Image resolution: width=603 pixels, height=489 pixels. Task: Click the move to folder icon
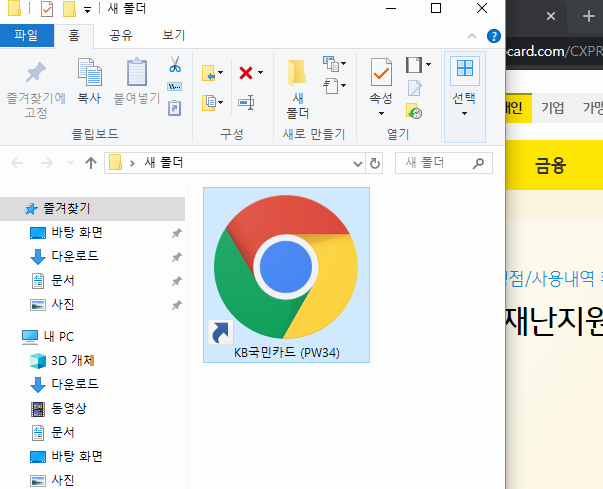(x=208, y=73)
